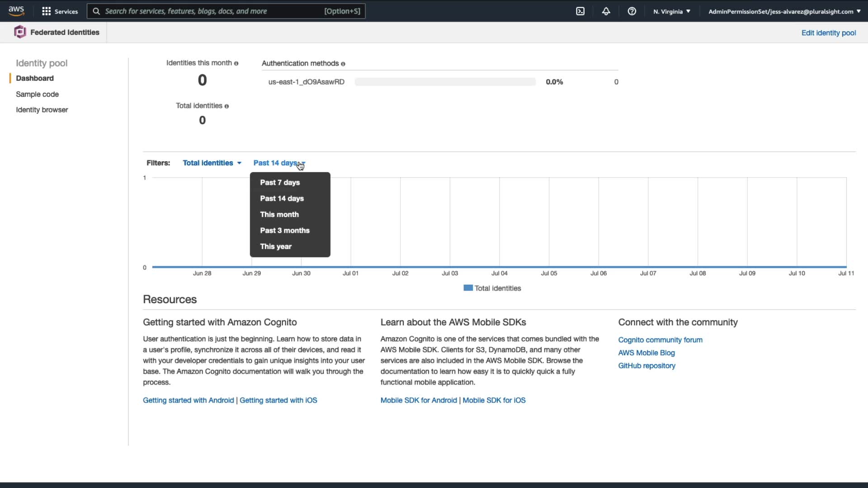Open the notifications bell icon

[606, 11]
